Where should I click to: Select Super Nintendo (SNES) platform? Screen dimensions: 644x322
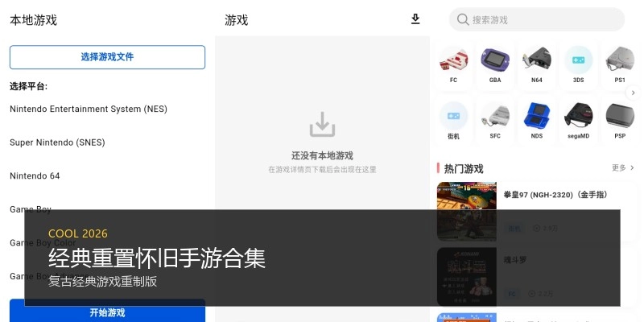pyautogui.click(x=57, y=142)
